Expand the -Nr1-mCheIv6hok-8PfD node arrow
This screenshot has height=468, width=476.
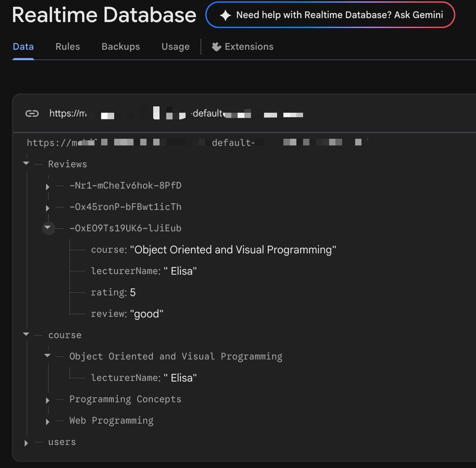click(x=48, y=186)
